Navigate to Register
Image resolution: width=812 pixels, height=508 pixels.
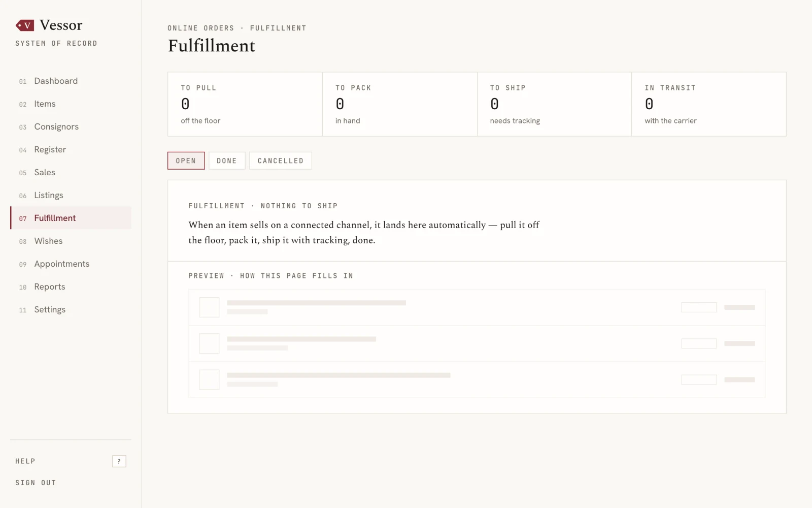coord(71,149)
